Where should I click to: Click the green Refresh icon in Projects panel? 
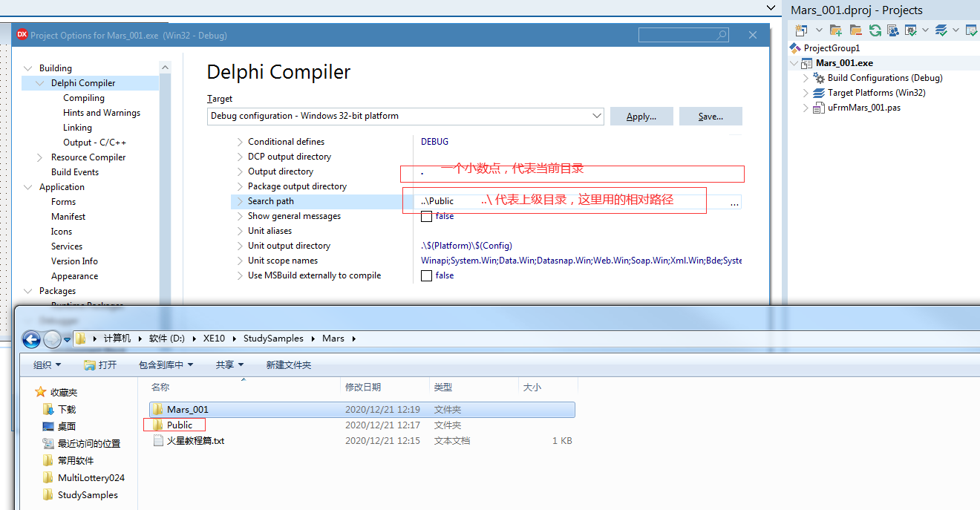[x=875, y=30]
